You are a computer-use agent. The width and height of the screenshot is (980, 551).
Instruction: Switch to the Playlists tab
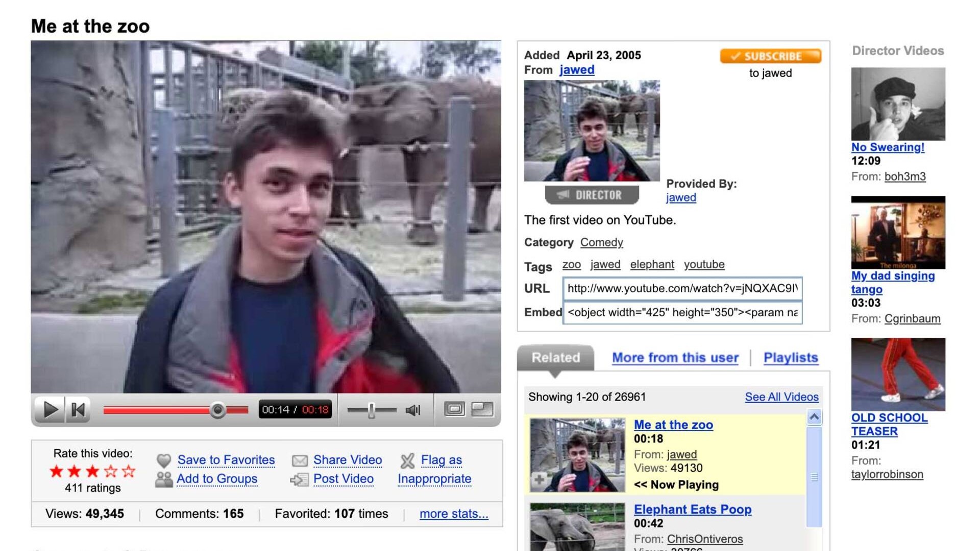(x=790, y=358)
